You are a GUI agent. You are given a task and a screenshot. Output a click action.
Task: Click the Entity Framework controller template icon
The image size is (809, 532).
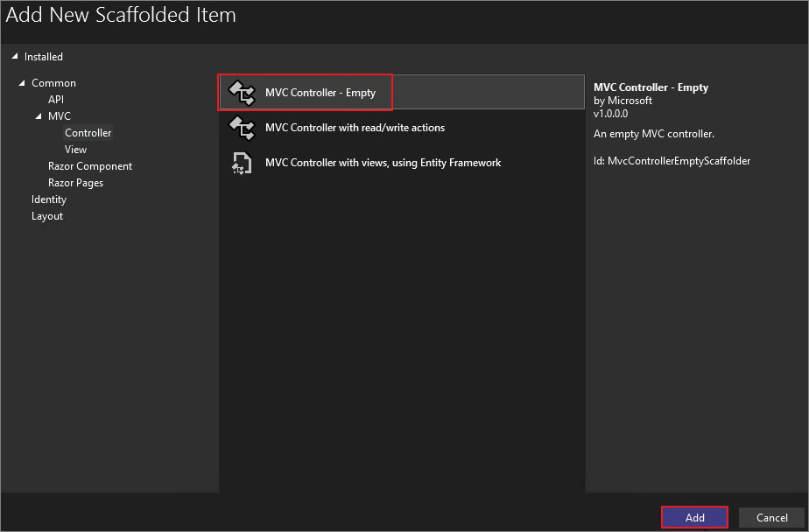click(242, 163)
